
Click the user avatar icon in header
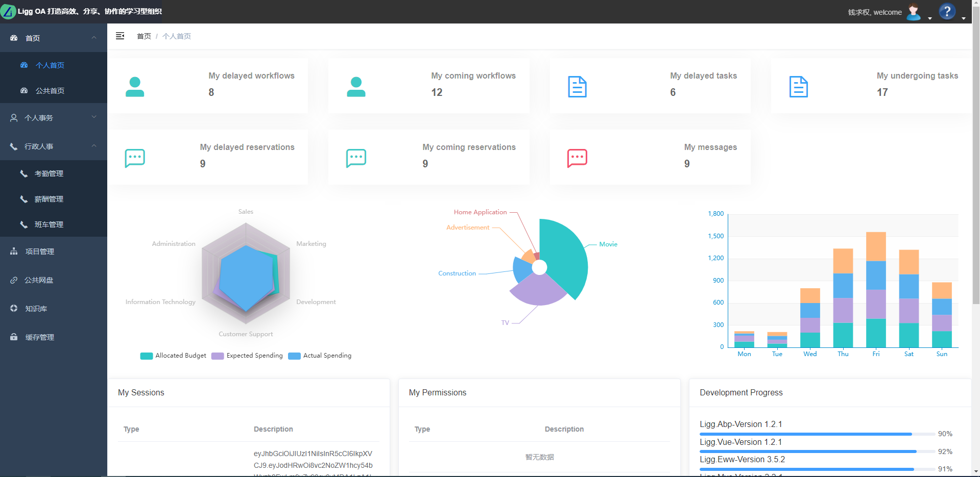click(x=913, y=12)
